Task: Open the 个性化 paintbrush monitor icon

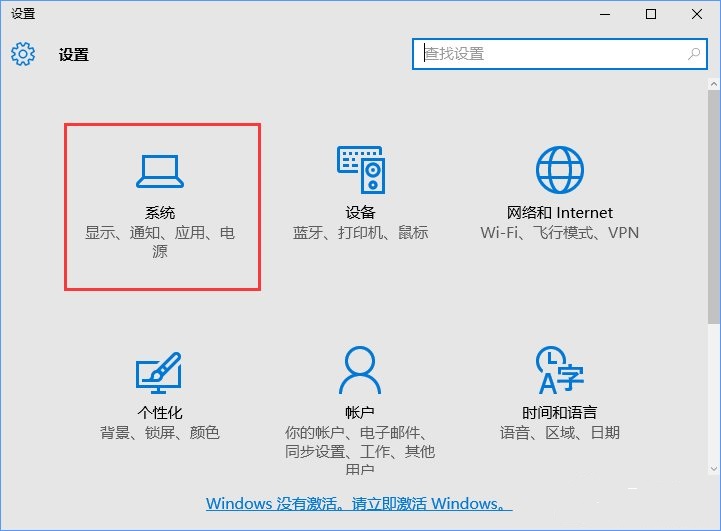Action: tap(159, 373)
